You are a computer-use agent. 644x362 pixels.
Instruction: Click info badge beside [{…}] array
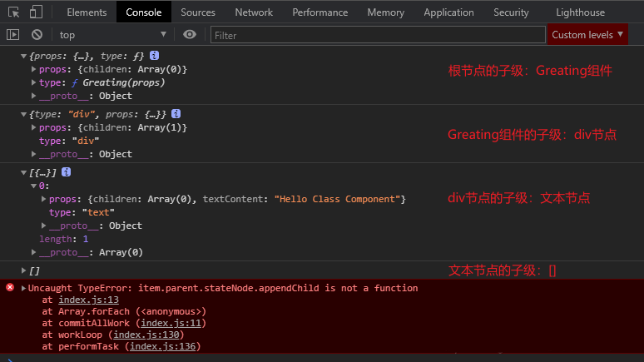click(66, 171)
